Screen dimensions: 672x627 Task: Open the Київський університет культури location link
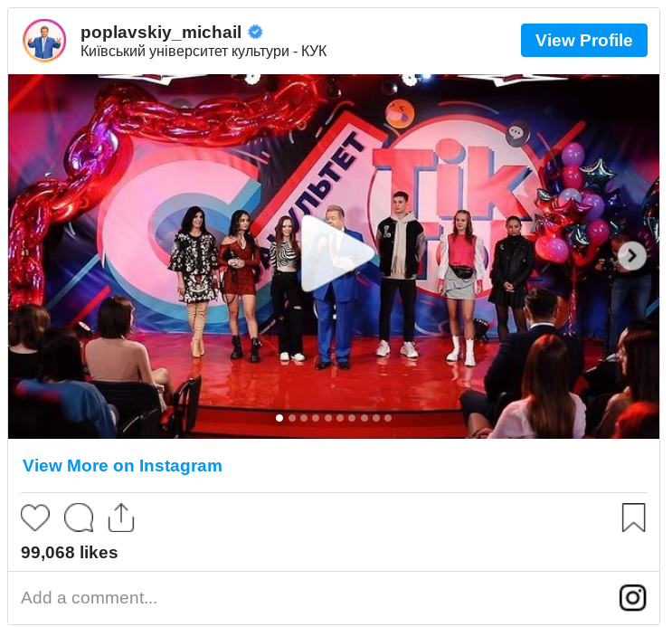(203, 52)
